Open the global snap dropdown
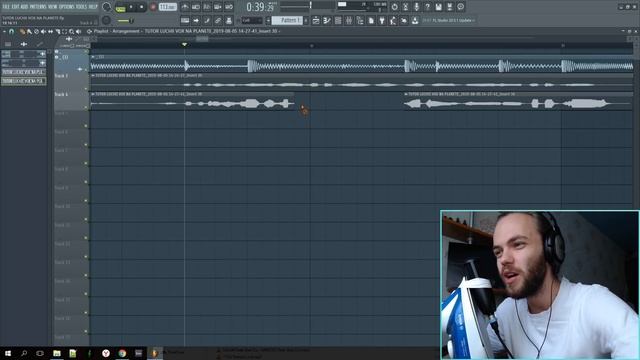The height and width of the screenshot is (360, 640). [252, 20]
